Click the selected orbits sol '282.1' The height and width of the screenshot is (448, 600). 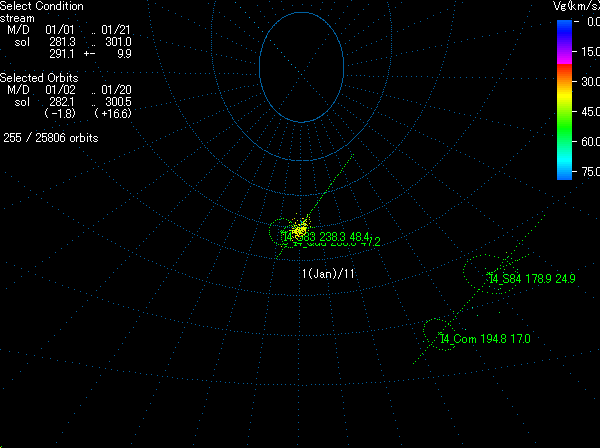coord(62,102)
